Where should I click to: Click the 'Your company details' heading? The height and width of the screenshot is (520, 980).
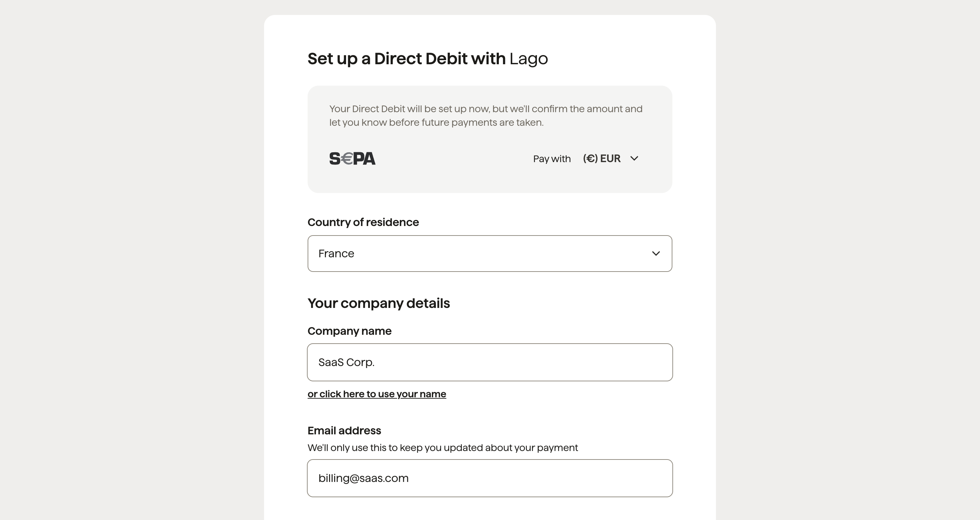point(378,303)
